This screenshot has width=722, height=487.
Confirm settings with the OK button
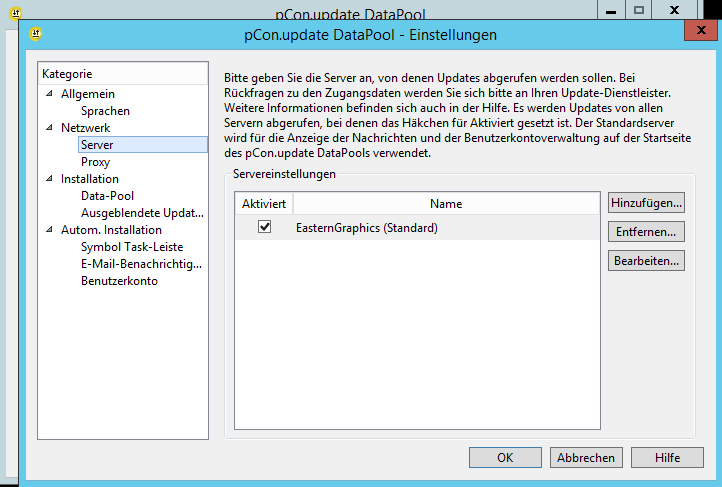pyautogui.click(x=505, y=458)
